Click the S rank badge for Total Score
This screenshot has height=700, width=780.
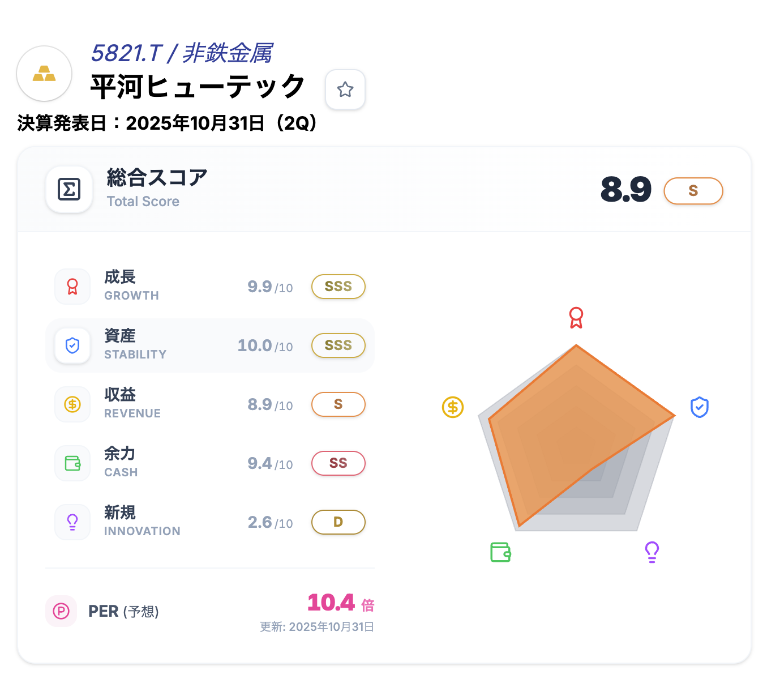point(693,191)
